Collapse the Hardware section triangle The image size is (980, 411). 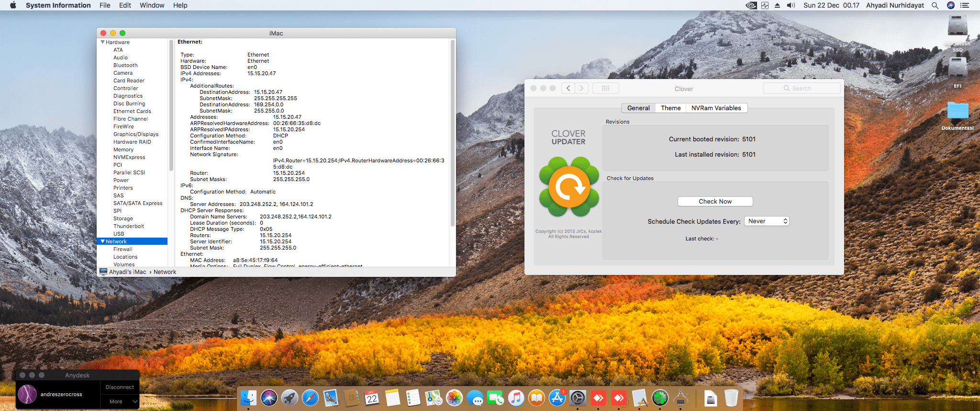[x=102, y=42]
